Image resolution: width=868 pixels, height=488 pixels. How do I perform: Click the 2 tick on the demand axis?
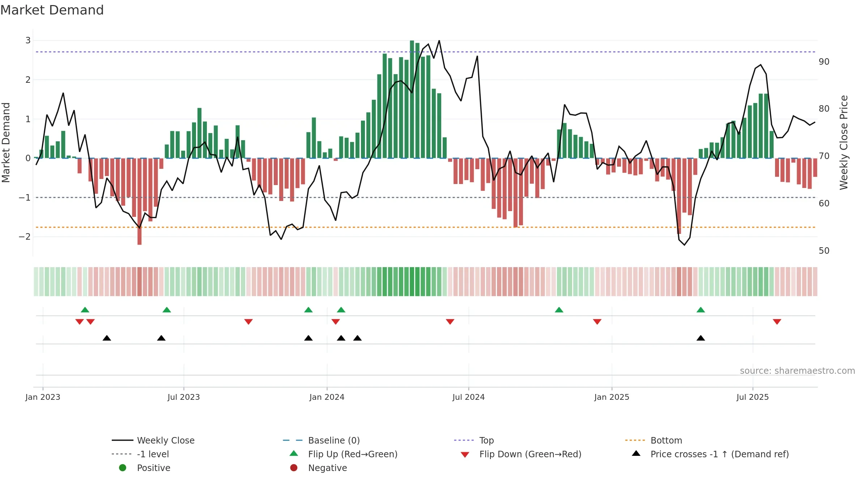click(28, 80)
